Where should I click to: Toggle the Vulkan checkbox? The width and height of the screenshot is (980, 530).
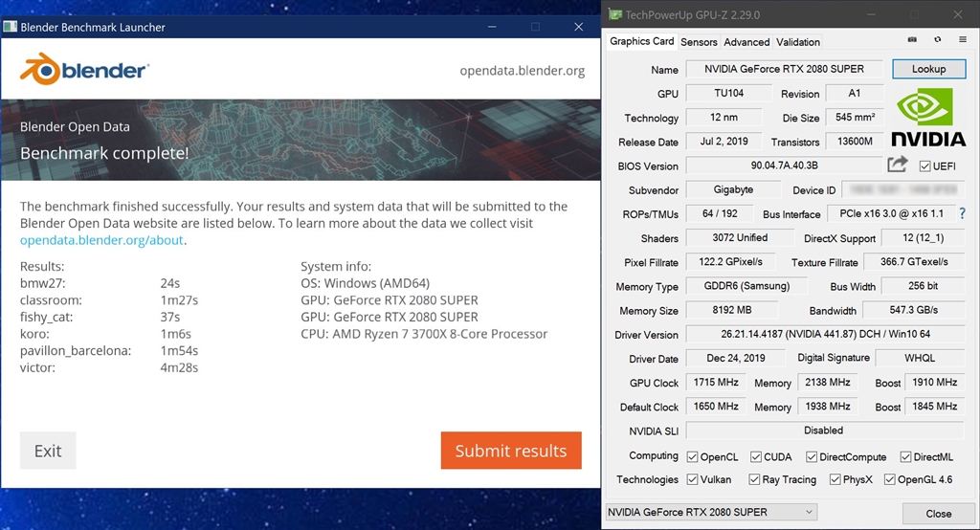click(692, 479)
